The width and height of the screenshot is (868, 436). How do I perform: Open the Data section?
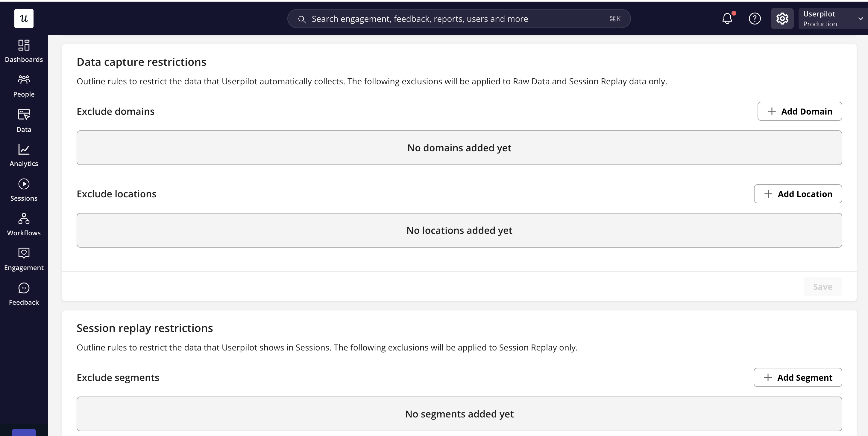24,121
